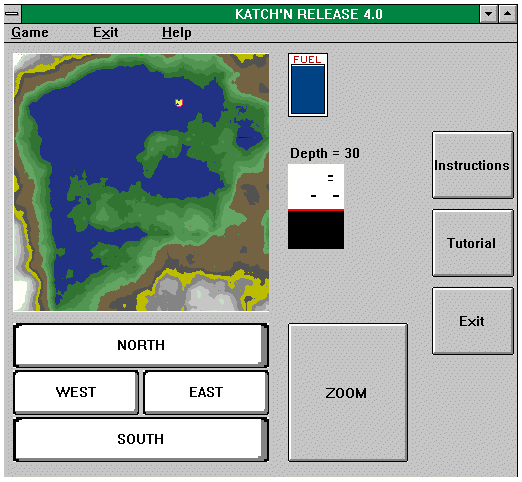This screenshot has width=522, height=482.
Task: Click the boat marker on the lake
Action: pyautogui.click(x=179, y=103)
